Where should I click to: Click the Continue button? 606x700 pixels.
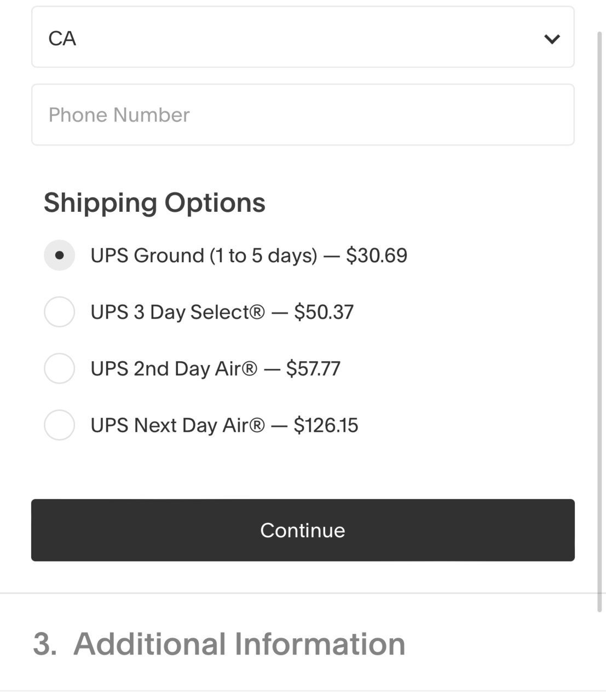[x=303, y=530]
